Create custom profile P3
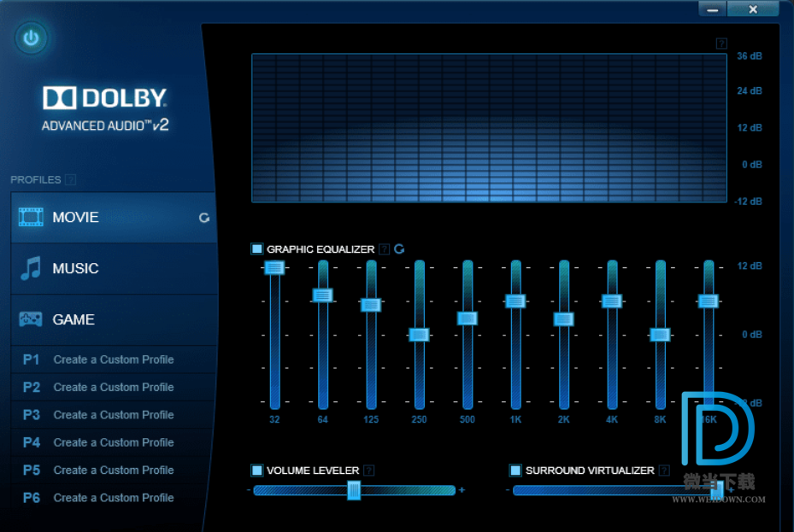The width and height of the screenshot is (794, 532). 115,415
